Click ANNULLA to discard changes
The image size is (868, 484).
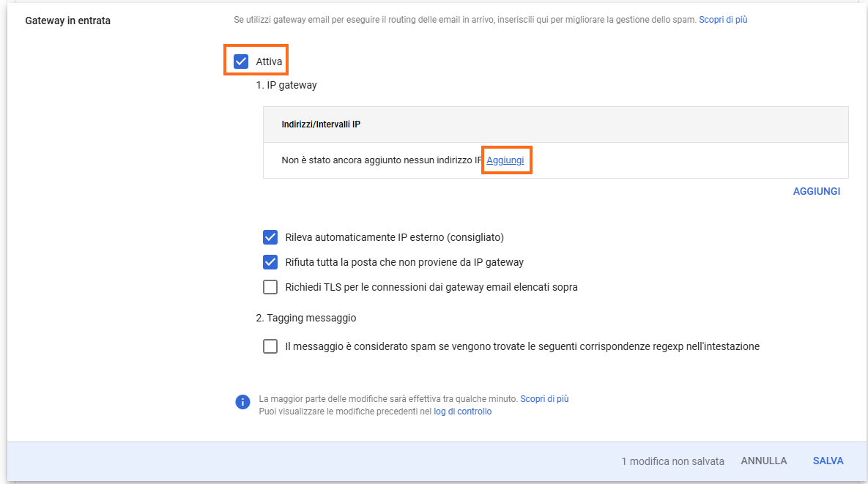tap(764, 461)
